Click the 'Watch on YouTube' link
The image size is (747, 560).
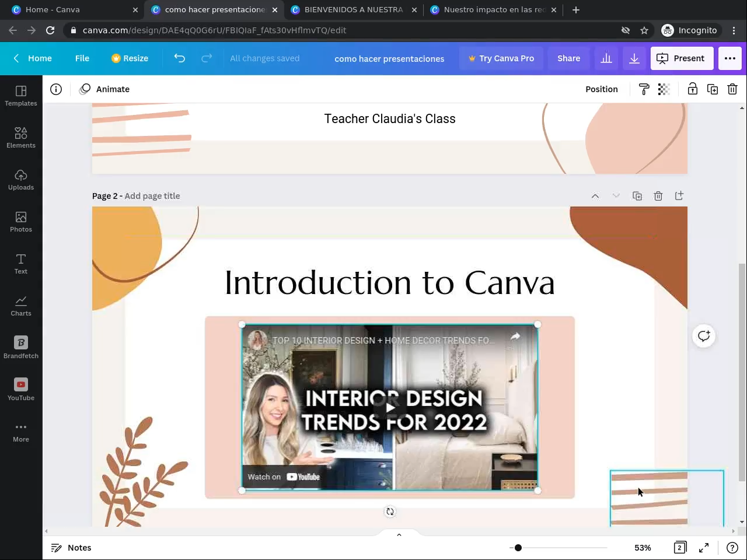click(284, 477)
